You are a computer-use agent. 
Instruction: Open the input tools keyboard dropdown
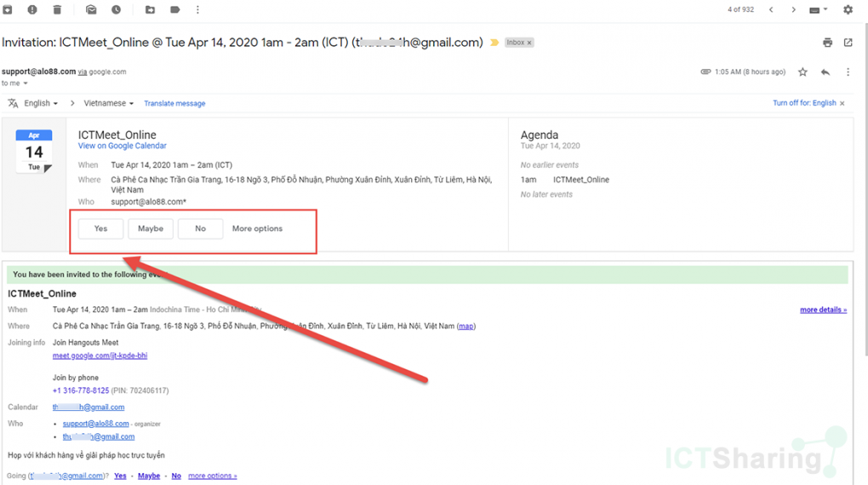point(818,9)
